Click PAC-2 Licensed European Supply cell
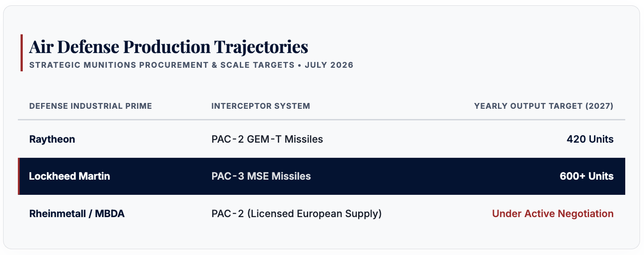The width and height of the screenshot is (644, 255). [x=297, y=214]
